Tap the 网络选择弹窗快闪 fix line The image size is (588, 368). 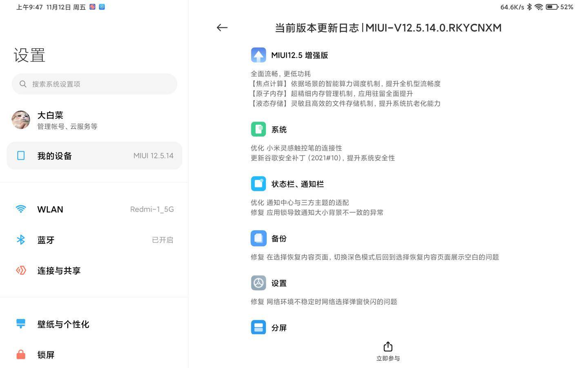tap(324, 301)
